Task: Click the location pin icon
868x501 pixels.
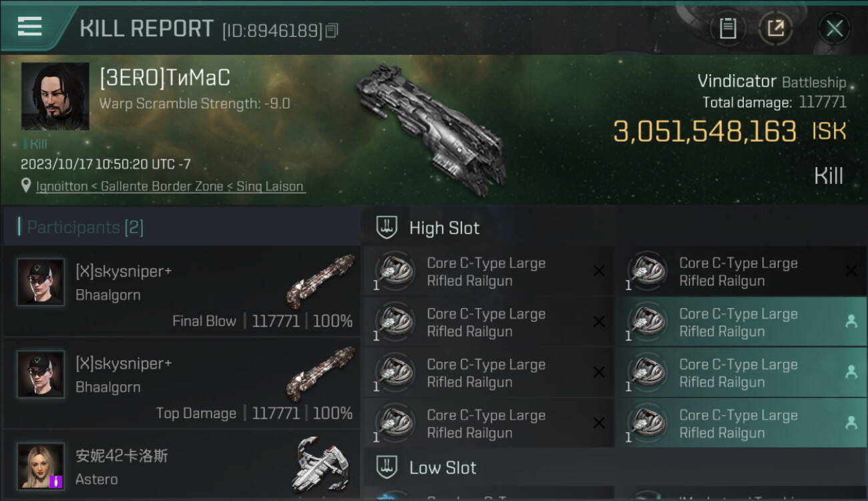Action: [26, 186]
